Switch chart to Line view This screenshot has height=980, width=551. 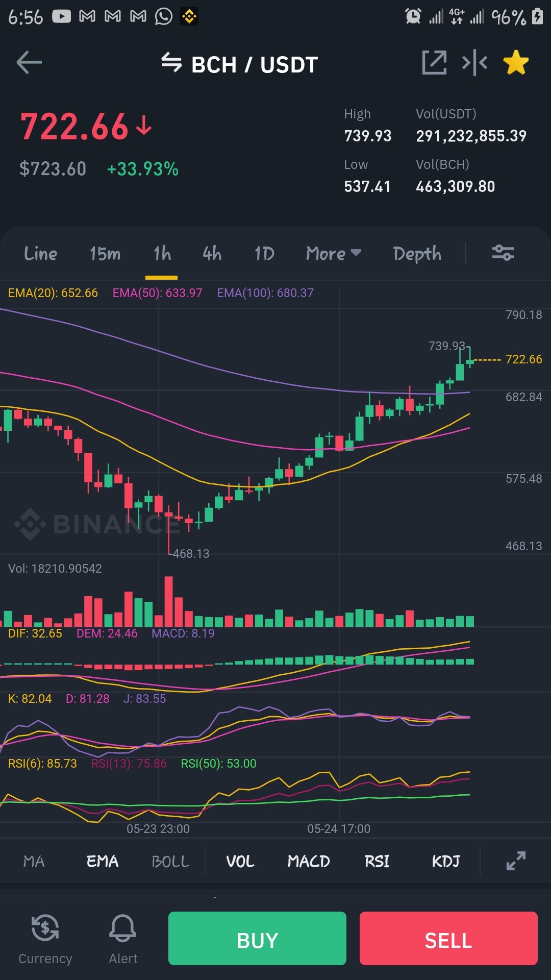point(41,254)
